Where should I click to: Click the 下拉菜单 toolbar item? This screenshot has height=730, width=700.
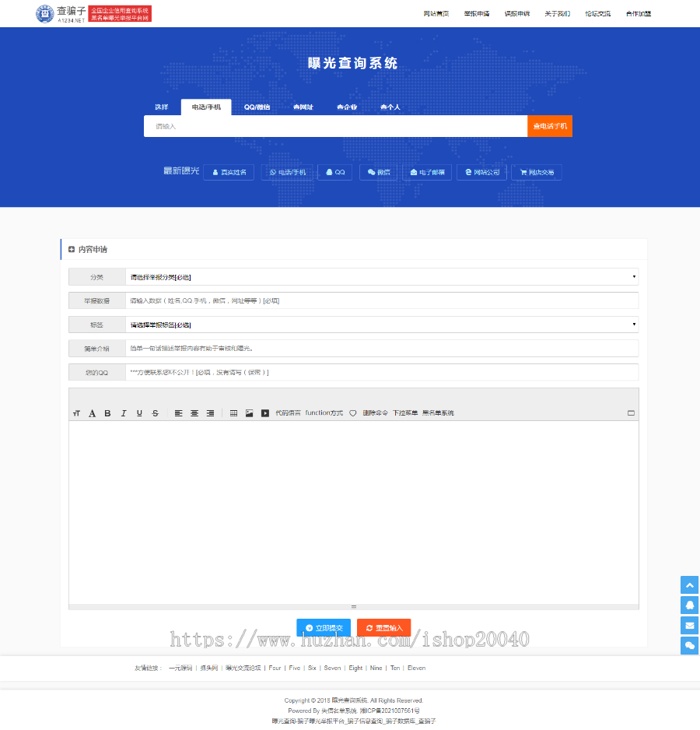point(405,413)
